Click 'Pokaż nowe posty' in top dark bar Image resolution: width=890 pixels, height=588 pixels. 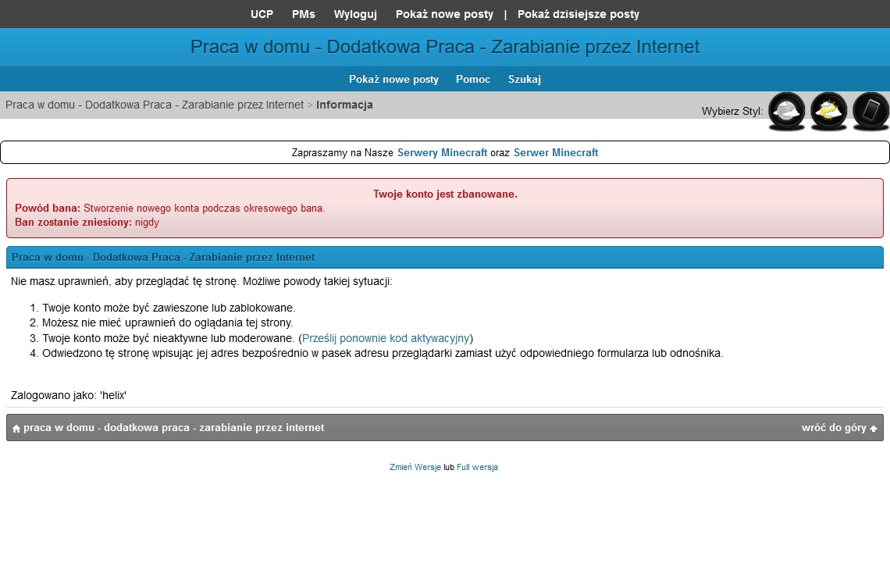[444, 14]
